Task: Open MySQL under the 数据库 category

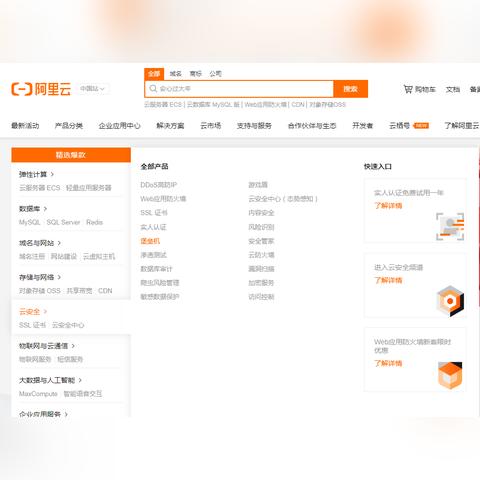Action: tap(30, 222)
